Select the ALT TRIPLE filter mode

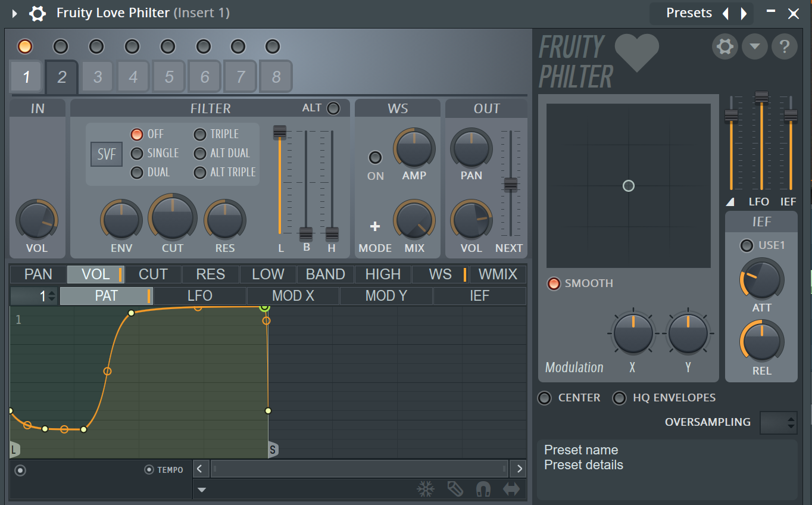pyautogui.click(x=201, y=172)
